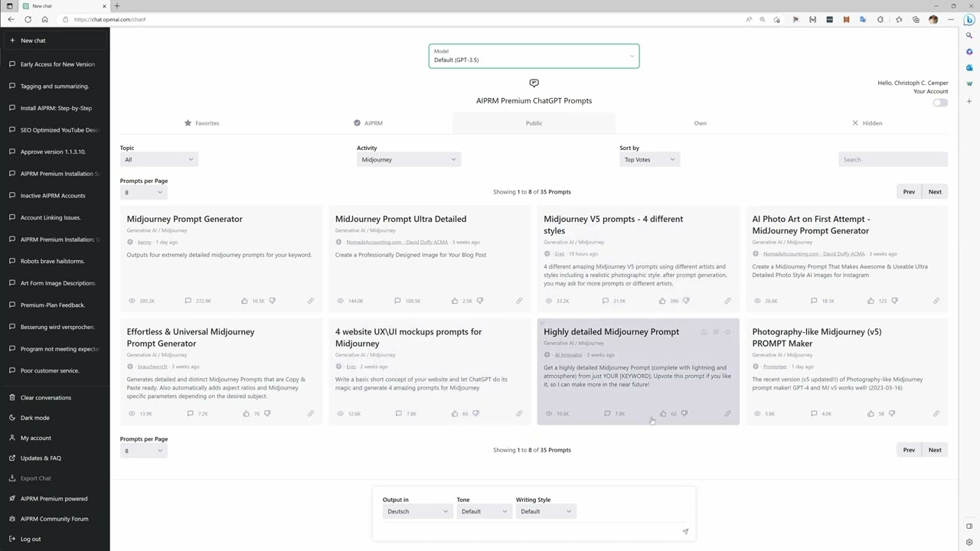Click the prompt Search field
This screenshot has height=551, width=980.
(x=892, y=160)
